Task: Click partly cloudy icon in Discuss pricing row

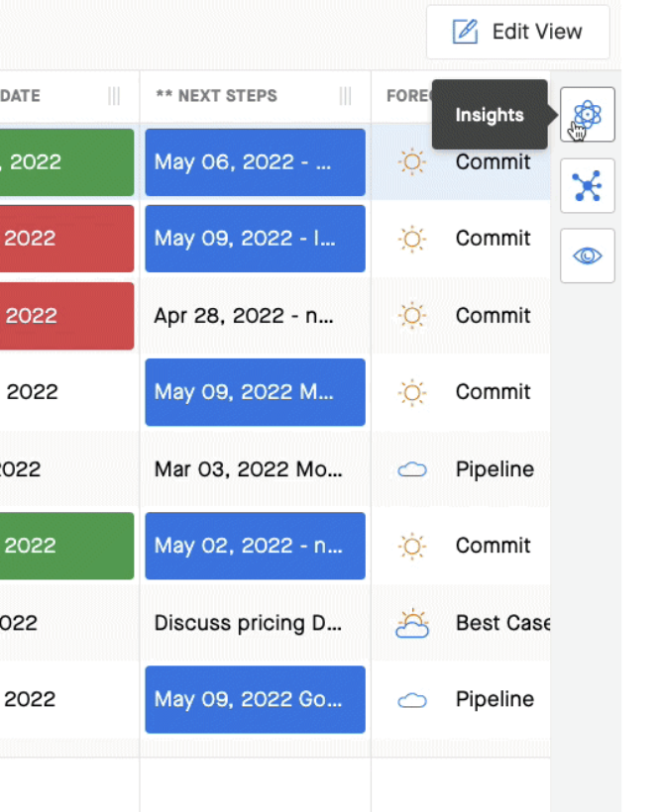Action: pos(412,623)
